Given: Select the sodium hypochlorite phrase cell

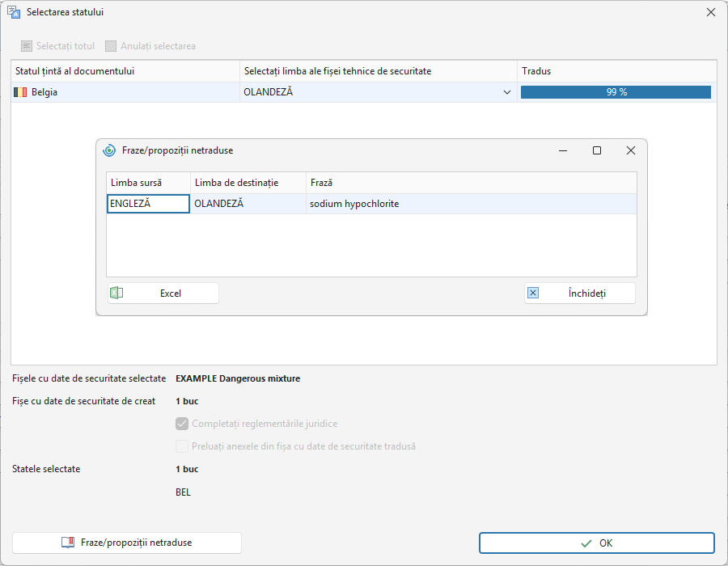Looking at the screenshot, I should click(472, 204).
